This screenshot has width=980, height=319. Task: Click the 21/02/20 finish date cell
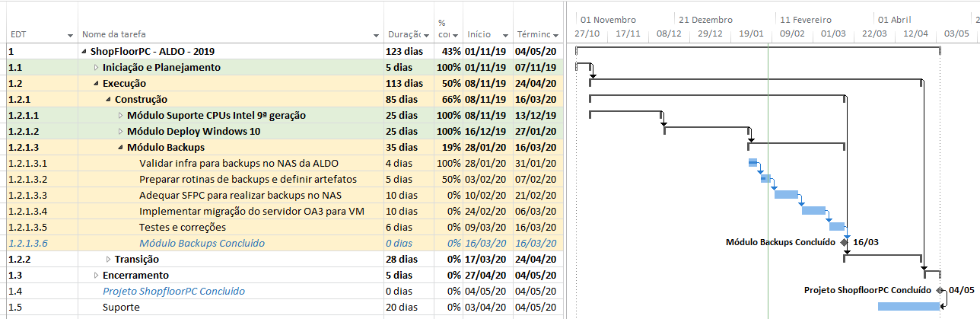tap(536, 195)
